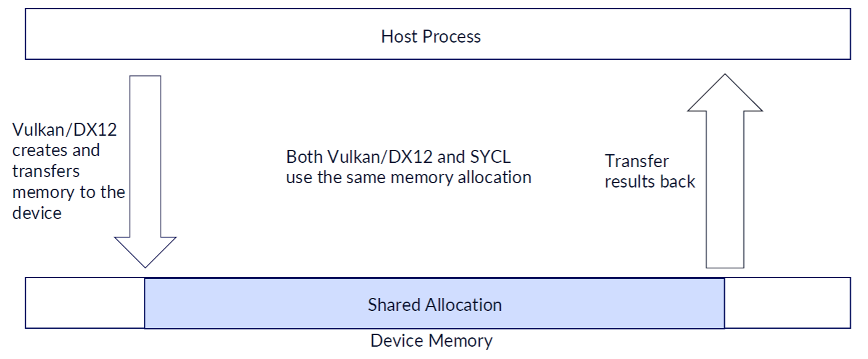Screen dimensions: 868x359
Task: Click the word "device" ending the left caption
Action: (x=37, y=213)
